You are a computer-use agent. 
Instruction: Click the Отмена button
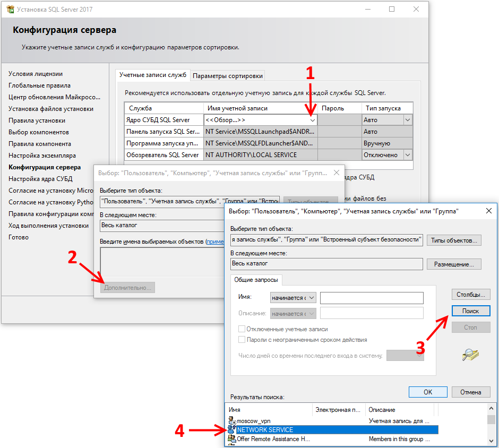[471, 392]
